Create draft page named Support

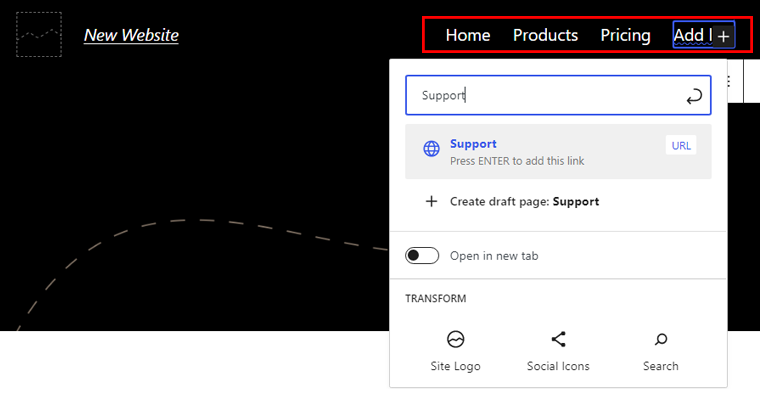click(558, 202)
